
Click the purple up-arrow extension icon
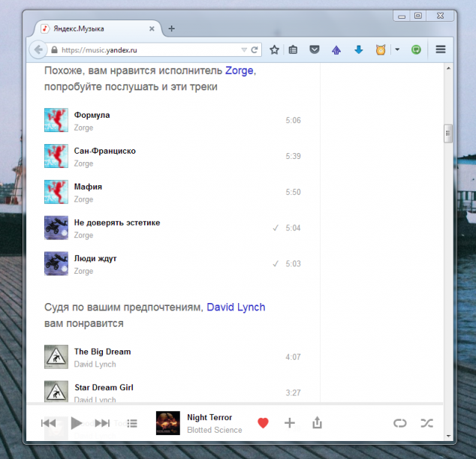click(336, 49)
